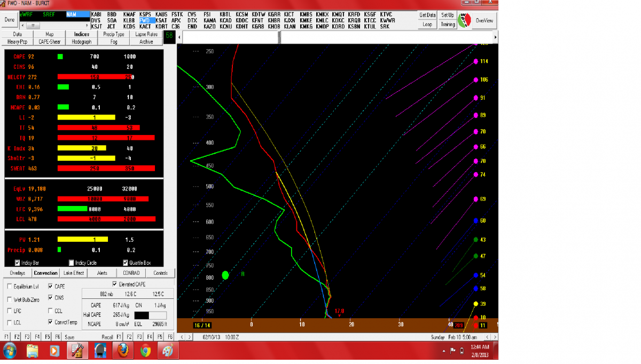Open the CAPE-Shear tab
This screenshot has height=364, width=641.
[x=49, y=42]
